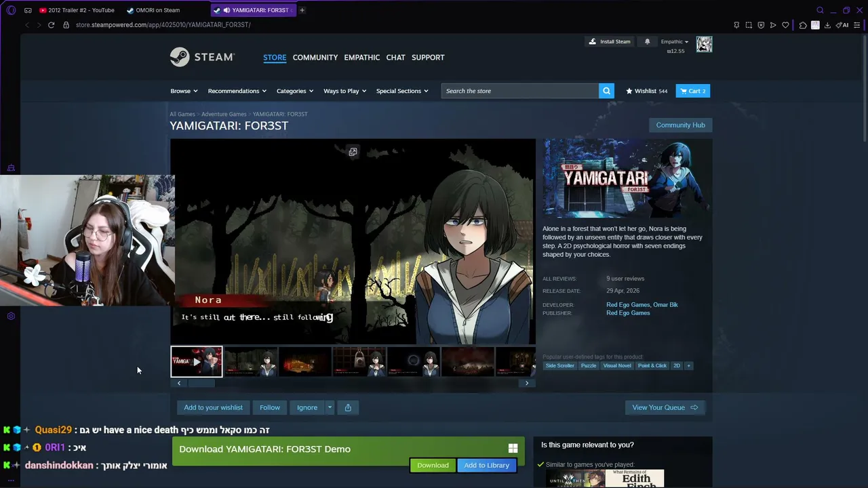The width and height of the screenshot is (868, 488).
Task: Open the browser extensions puzzle icon
Action: 803,25
